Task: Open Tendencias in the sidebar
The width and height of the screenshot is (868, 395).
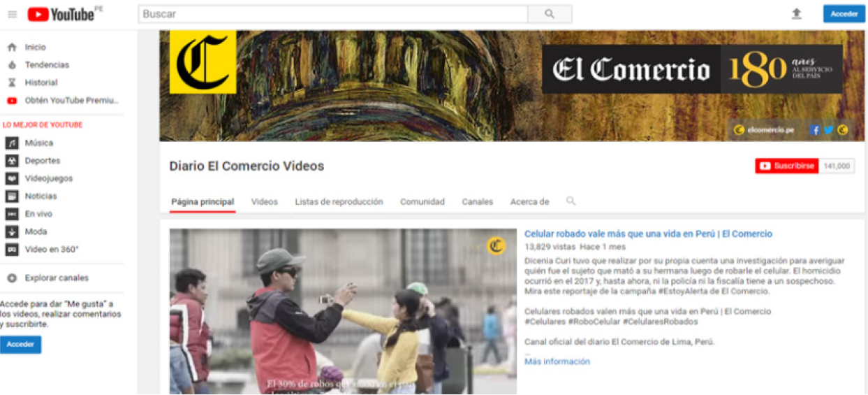Action: 47,65
